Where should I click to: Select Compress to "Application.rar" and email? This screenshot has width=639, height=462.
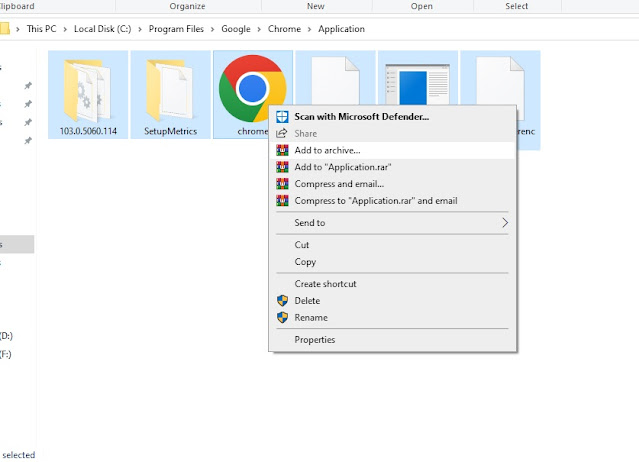392,200
